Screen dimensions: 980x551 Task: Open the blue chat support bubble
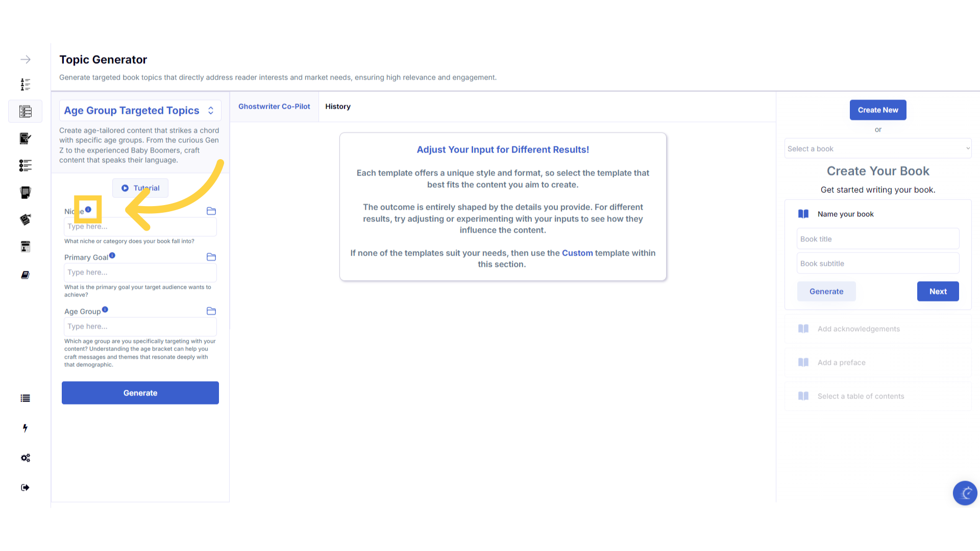tap(965, 493)
